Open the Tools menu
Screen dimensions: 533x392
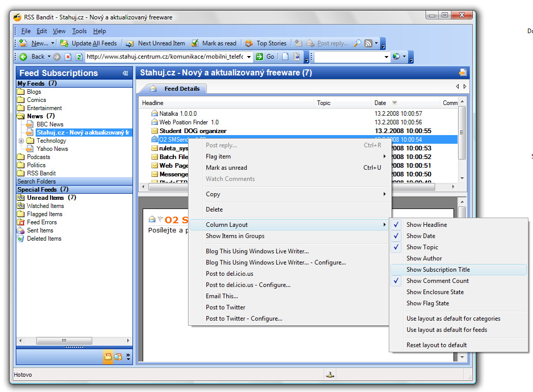point(79,31)
